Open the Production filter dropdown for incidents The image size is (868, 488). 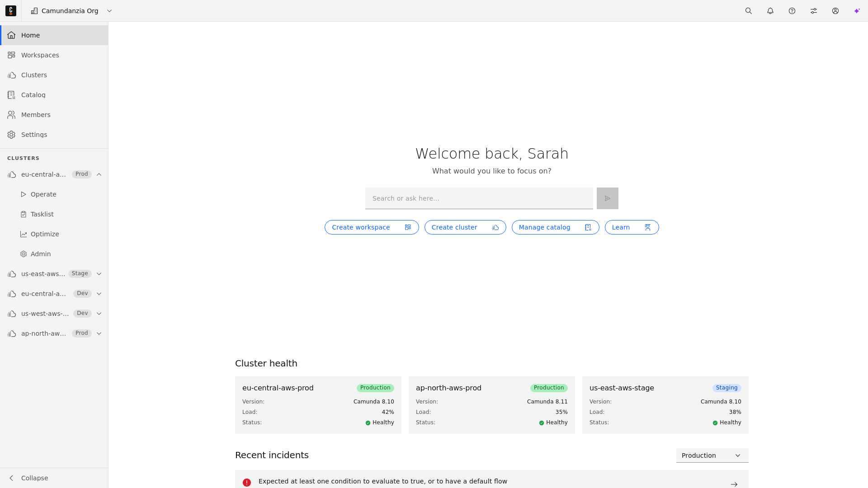712,455
